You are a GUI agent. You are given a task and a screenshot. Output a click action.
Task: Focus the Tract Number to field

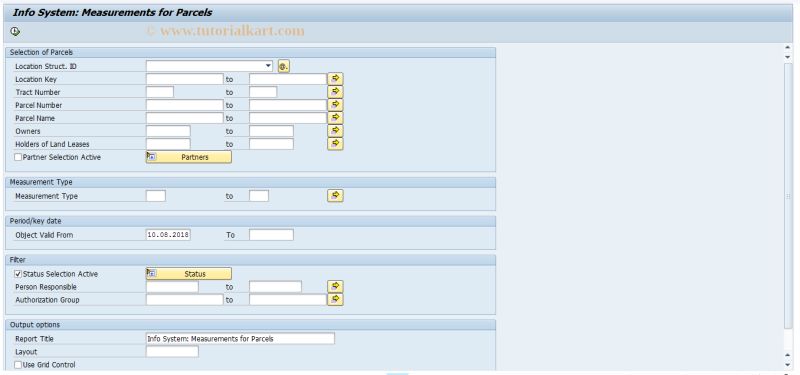click(x=263, y=92)
